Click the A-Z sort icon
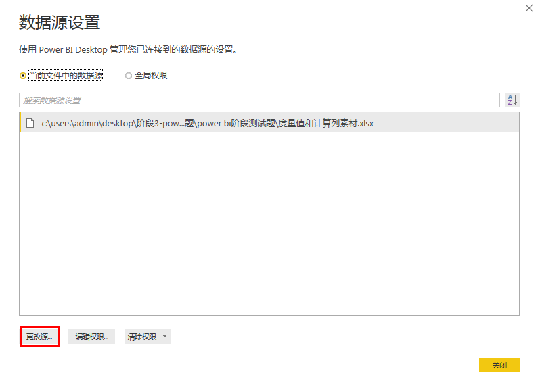This screenshot has height=392, width=540. (512, 100)
